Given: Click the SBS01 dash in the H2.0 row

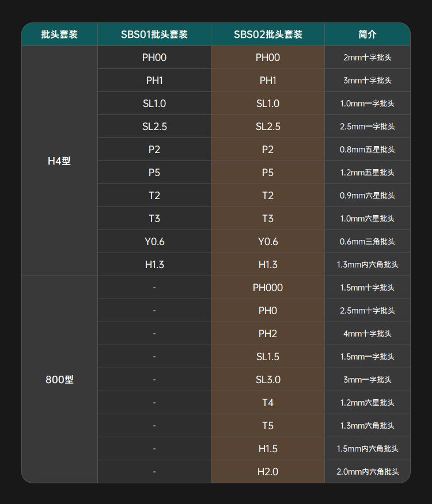Looking at the screenshot, I should point(154,472).
